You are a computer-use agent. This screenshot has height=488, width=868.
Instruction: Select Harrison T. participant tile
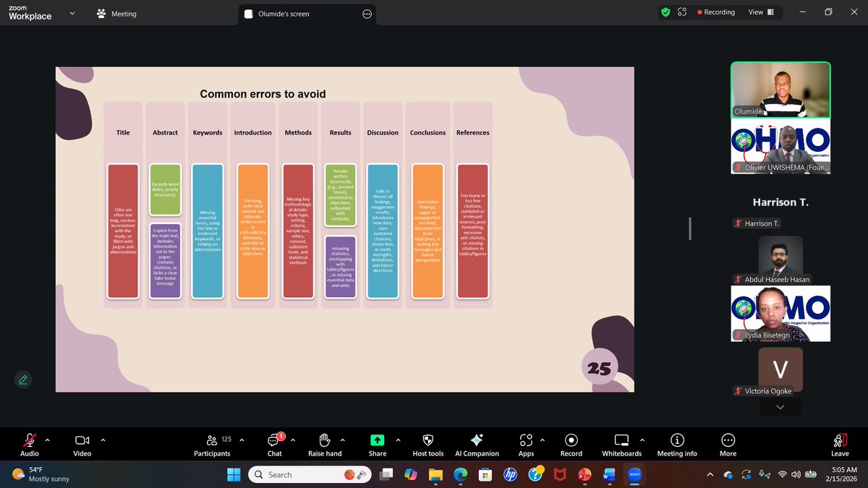coord(780,202)
